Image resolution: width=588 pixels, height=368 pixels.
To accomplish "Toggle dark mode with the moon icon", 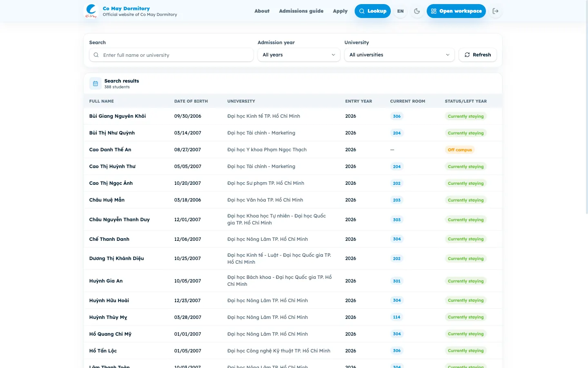I will [417, 11].
